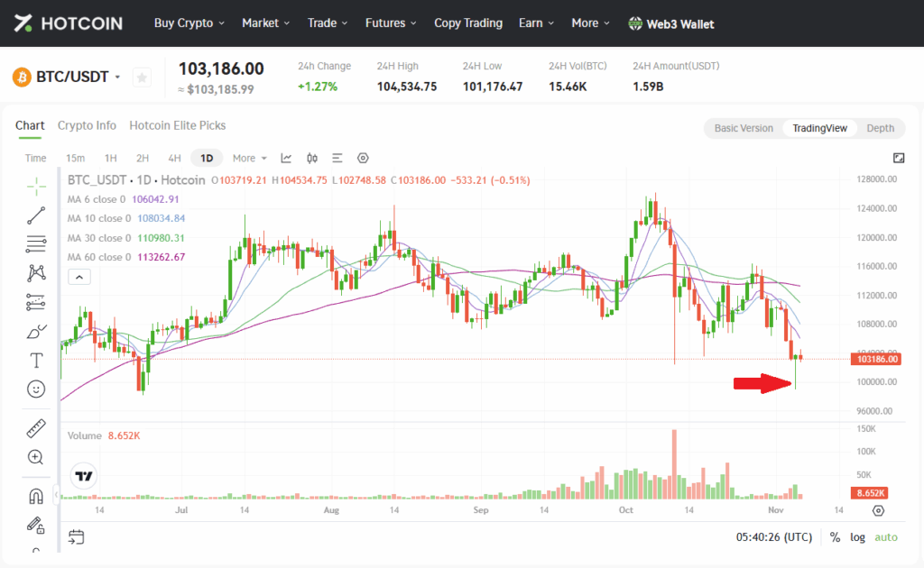
Task: Switch the price axis to percentage mode
Action: 835,537
